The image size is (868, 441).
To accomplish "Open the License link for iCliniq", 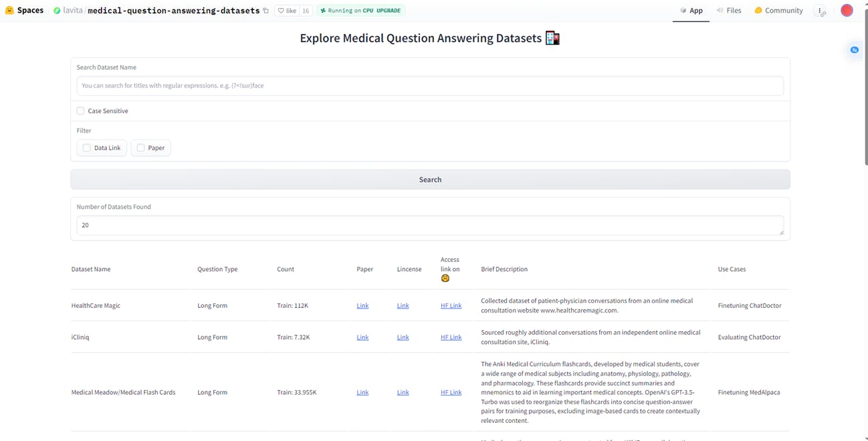I will pyautogui.click(x=403, y=337).
